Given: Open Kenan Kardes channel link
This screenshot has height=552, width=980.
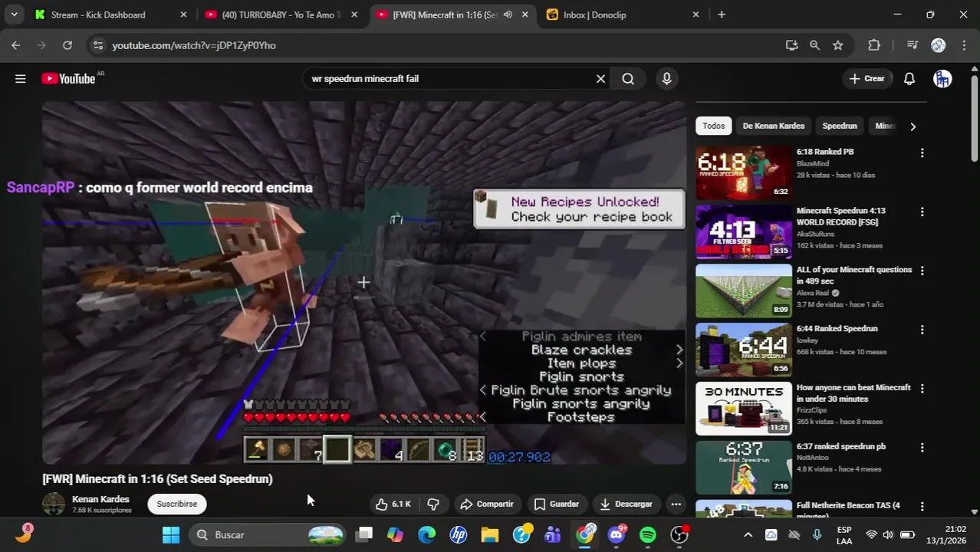Looking at the screenshot, I should [100, 499].
